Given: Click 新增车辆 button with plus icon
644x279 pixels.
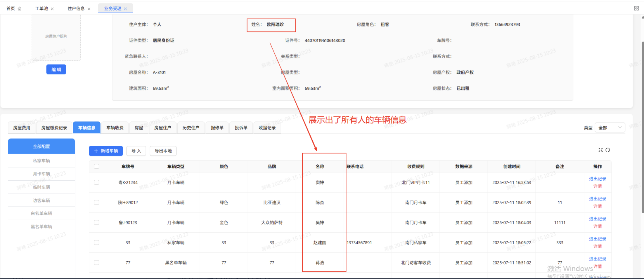Looking at the screenshot, I should 106,151.
